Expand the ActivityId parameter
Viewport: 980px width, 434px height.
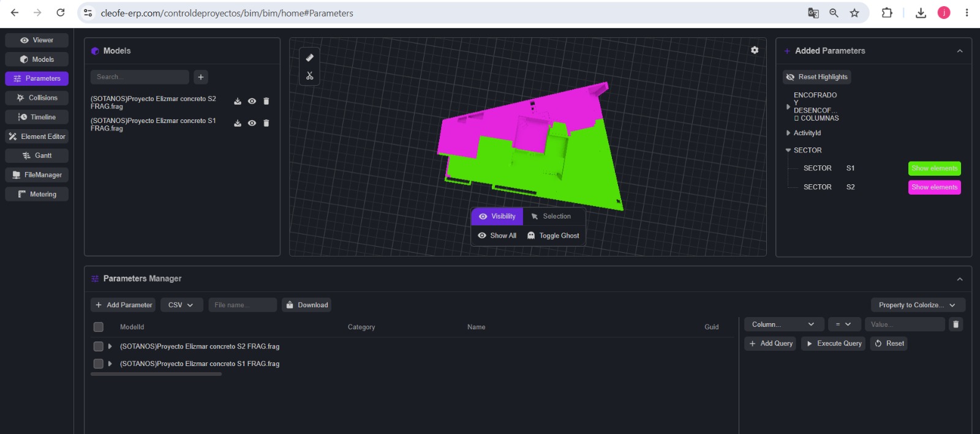pos(788,133)
